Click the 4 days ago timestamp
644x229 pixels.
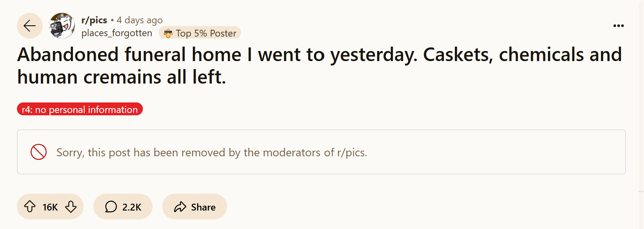pos(140,20)
